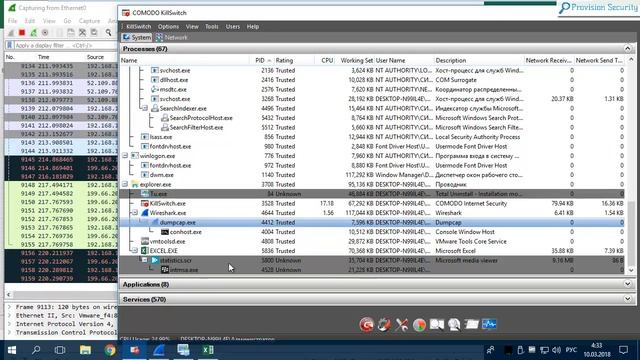Click the blue performance graph icon in KillSwitch
Image resolution: width=640 pixels, height=360 pixels.
[x=489, y=324]
